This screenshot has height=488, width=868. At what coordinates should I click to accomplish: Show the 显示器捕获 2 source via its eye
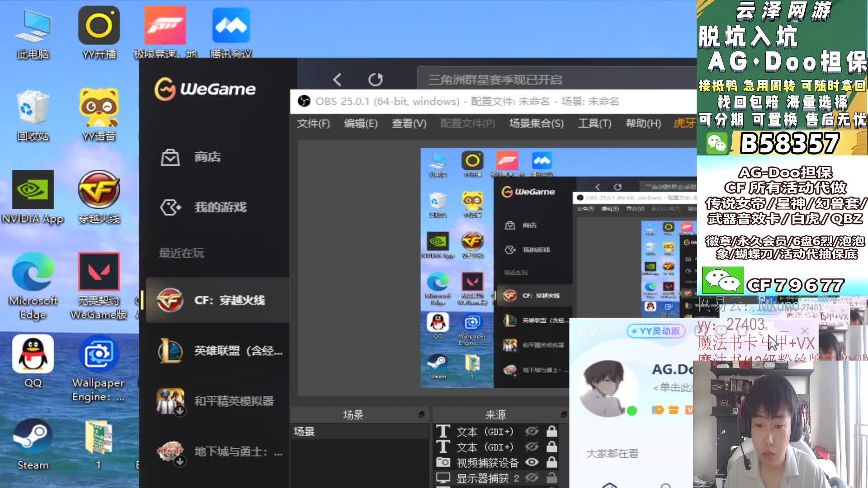(x=532, y=478)
